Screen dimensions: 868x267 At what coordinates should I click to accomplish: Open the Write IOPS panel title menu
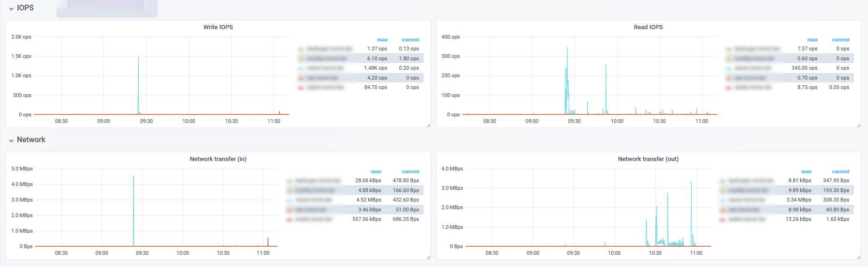(218, 27)
